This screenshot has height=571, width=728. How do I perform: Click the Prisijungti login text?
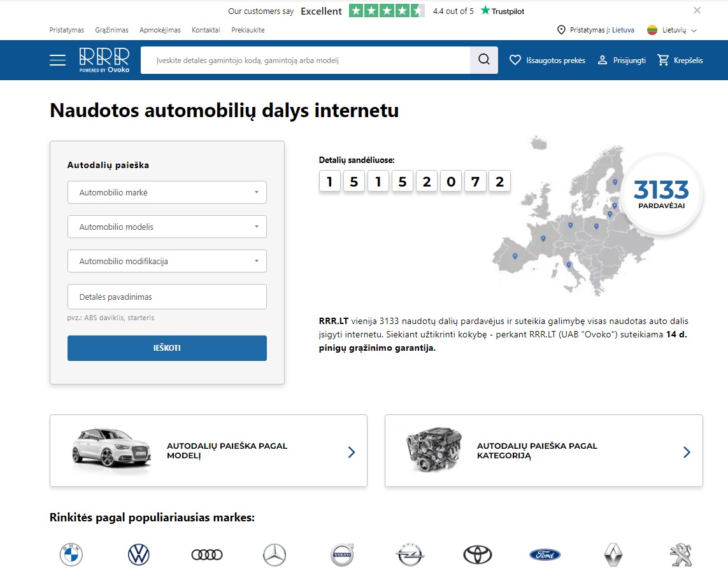(x=629, y=60)
